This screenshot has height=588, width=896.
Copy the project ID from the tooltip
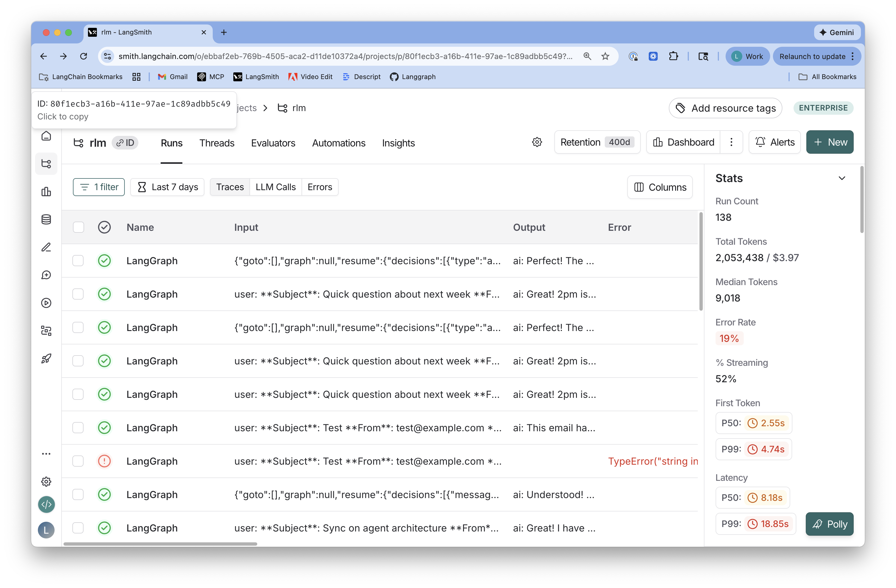point(134,110)
